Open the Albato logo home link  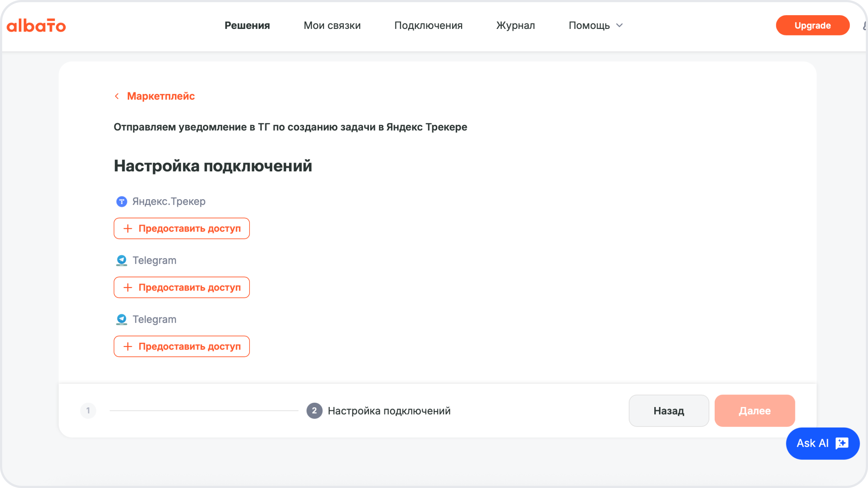point(36,26)
